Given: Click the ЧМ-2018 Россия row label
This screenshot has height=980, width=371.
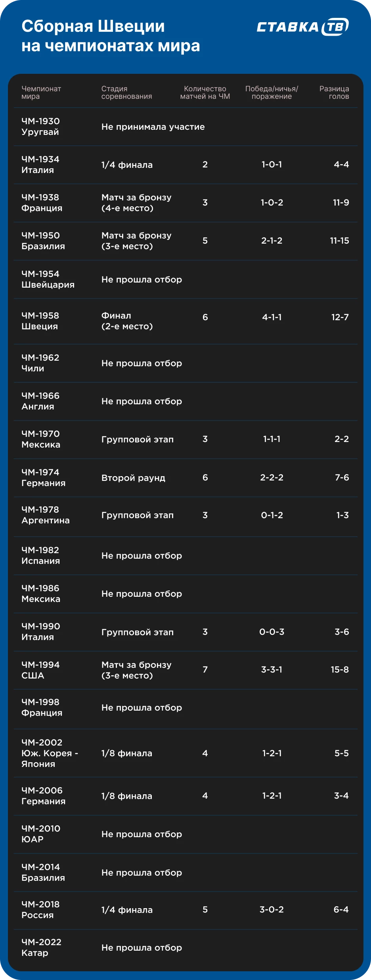Looking at the screenshot, I should pos(40,910).
